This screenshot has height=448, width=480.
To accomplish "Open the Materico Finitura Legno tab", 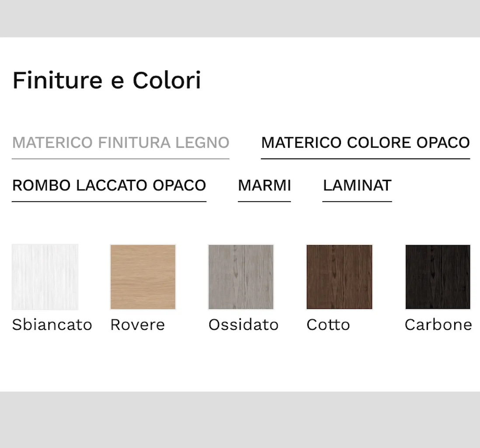I will click(x=121, y=143).
